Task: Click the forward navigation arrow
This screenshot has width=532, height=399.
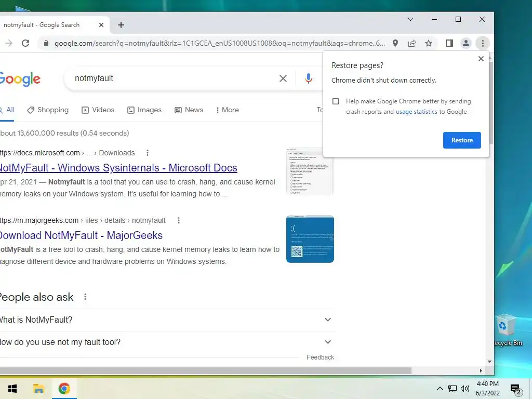Action: click(x=9, y=43)
